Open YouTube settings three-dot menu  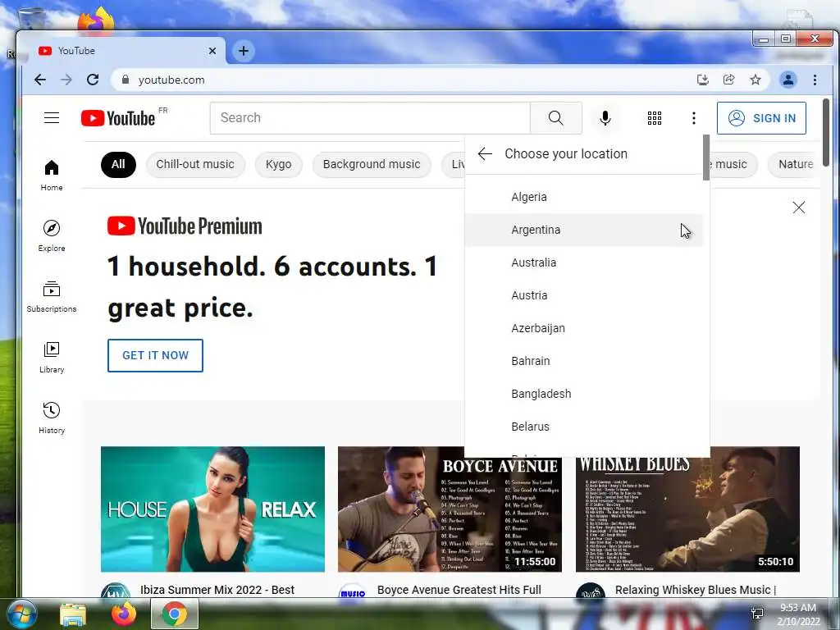pos(694,118)
